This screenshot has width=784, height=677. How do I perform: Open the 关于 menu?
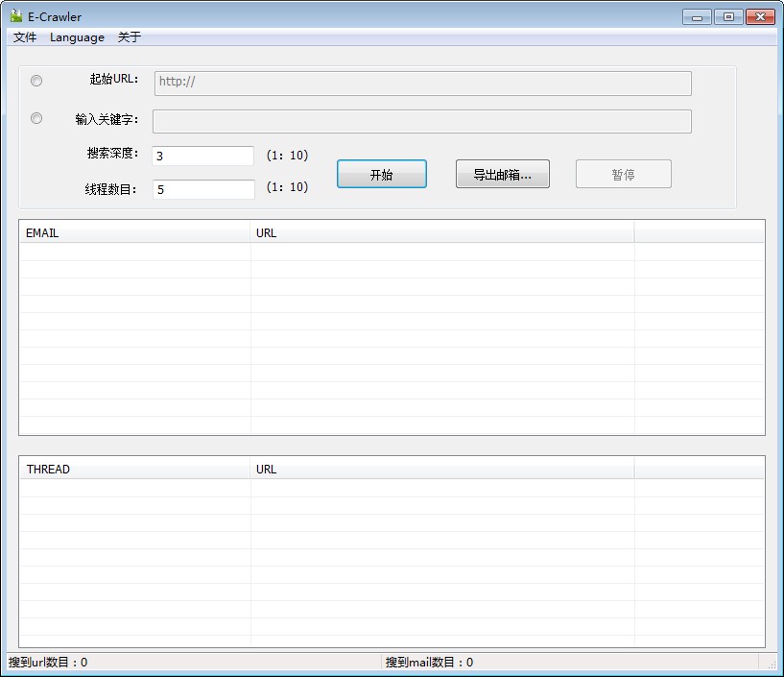129,37
